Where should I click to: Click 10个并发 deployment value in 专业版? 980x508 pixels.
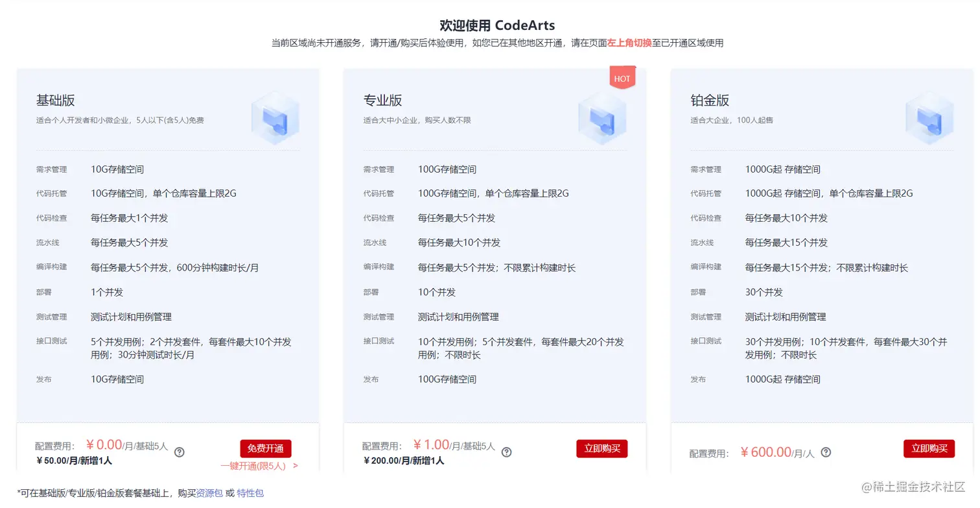[x=437, y=292]
